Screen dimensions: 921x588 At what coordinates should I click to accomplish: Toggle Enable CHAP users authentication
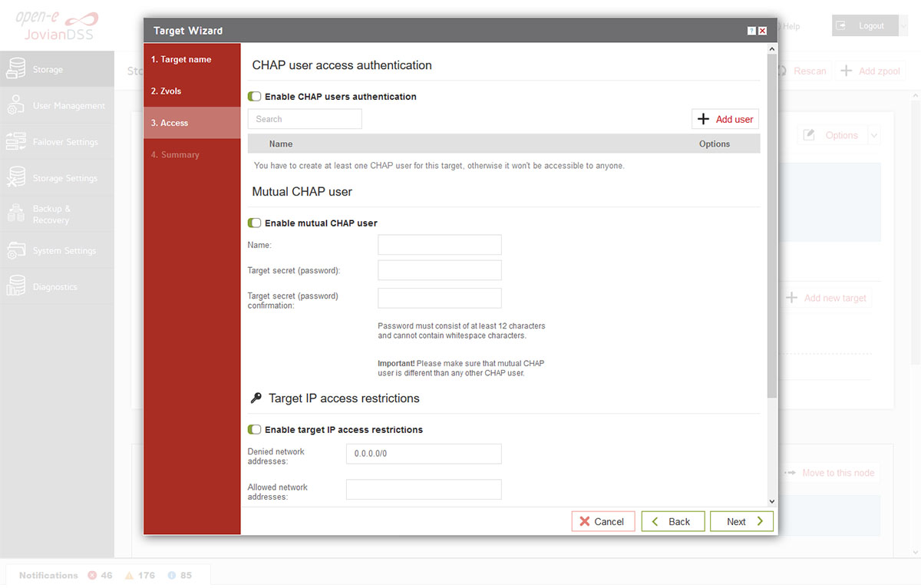coord(255,97)
